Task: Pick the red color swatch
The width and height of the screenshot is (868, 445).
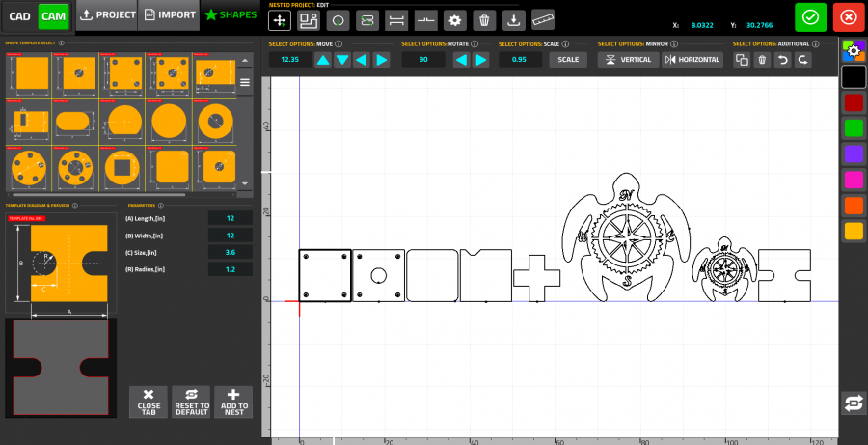Action: coord(853,102)
